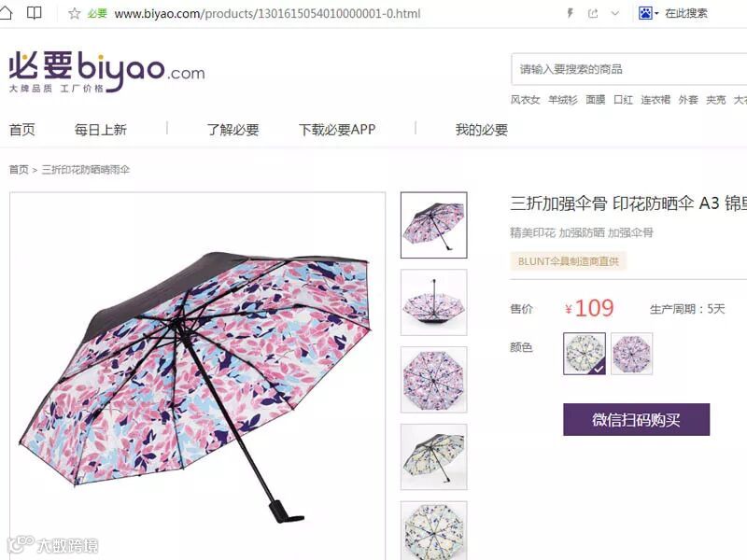The image size is (747, 560).
Task: Select the top-view pink umbrella thumbnail
Action: tap(434, 380)
